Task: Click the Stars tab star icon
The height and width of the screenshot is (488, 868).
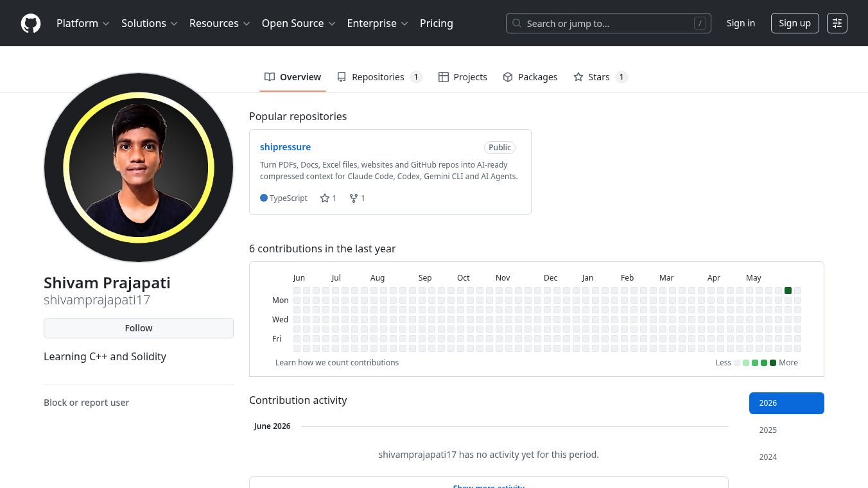Action: click(x=578, y=77)
